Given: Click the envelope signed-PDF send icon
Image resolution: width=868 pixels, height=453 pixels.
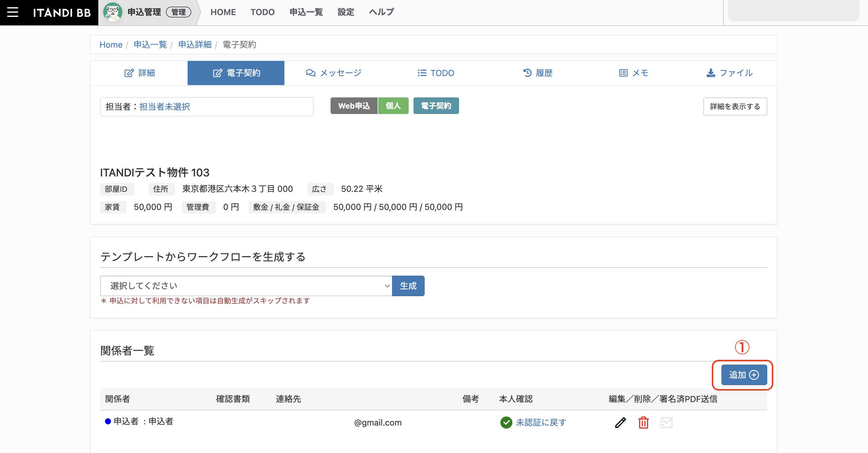Looking at the screenshot, I should [x=666, y=422].
